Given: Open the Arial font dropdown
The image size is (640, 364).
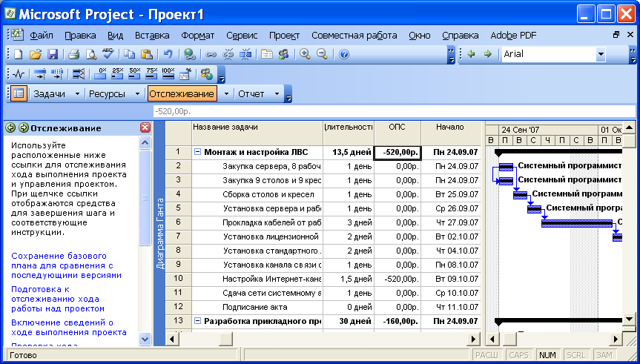Looking at the screenshot, I should tap(601, 54).
